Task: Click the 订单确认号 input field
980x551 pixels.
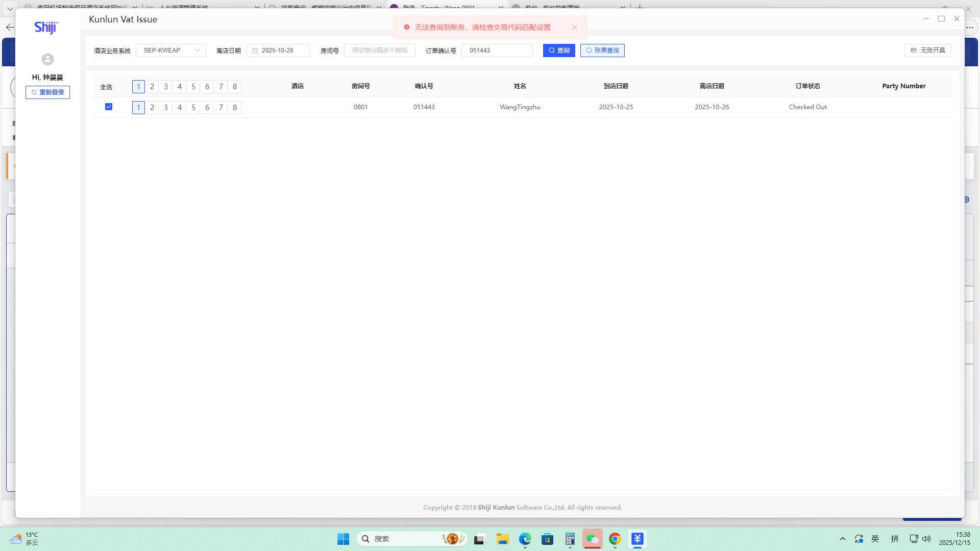Action: pyautogui.click(x=497, y=51)
